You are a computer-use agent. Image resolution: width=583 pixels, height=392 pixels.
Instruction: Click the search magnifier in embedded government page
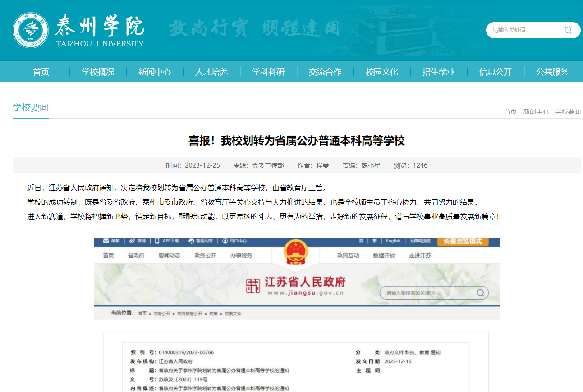(x=481, y=293)
